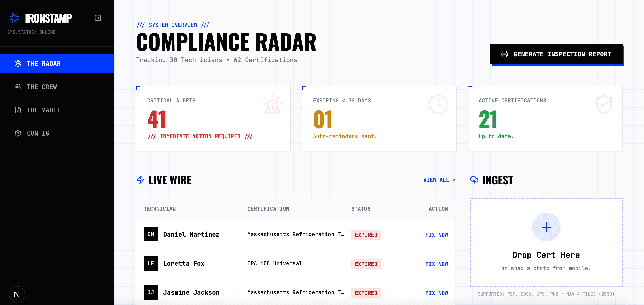Toggle the EXPIRED status badge for Loretta Fox
The image size is (644, 305).
pos(366,264)
